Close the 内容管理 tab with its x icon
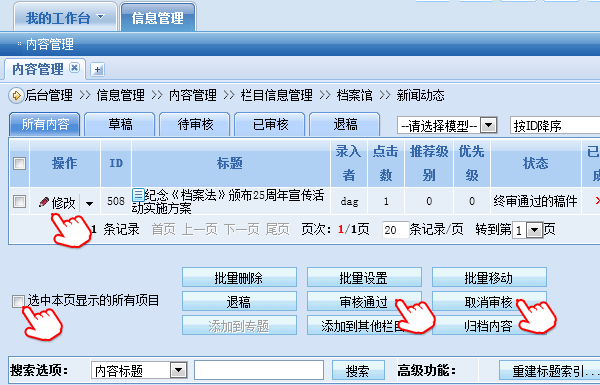Screen dimensions: 600x385 pyautogui.click(x=74, y=68)
